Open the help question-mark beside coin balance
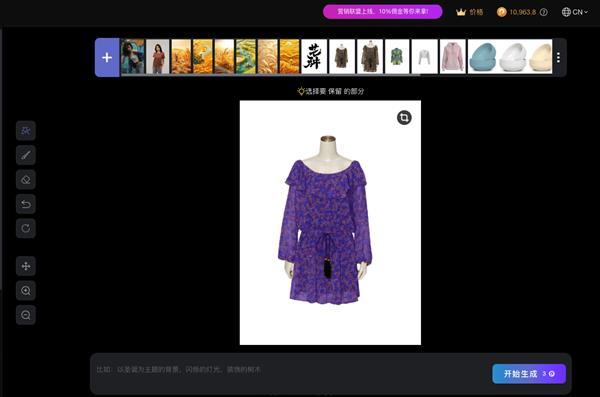600x397 pixels. (x=543, y=12)
